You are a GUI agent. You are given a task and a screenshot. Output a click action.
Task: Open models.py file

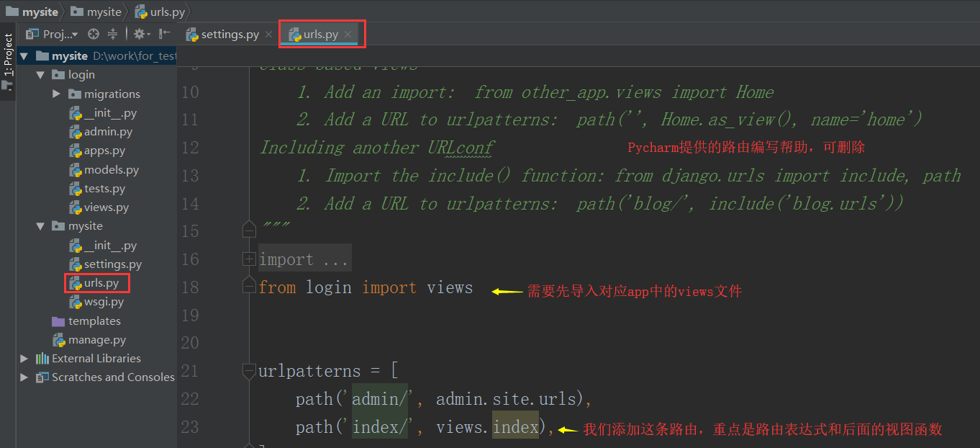pyautogui.click(x=104, y=170)
